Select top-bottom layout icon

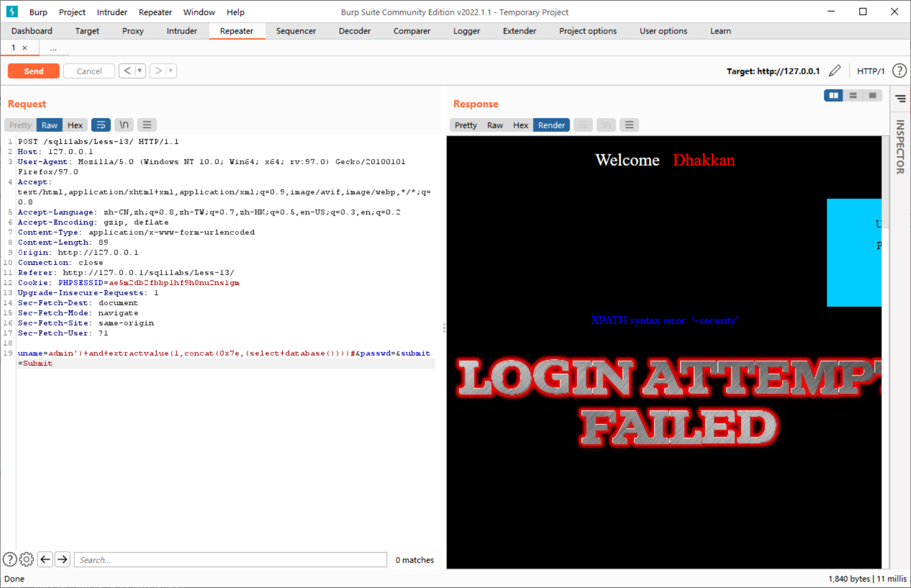click(x=853, y=96)
